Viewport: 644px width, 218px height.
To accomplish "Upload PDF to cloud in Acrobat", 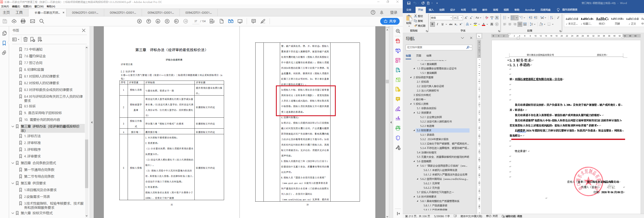I will click(x=14, y=21).
